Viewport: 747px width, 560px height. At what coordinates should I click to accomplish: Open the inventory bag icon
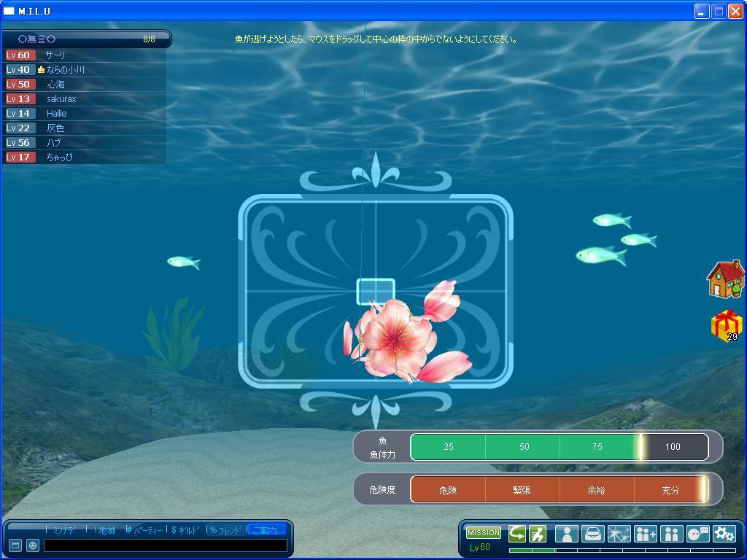coord(592,534)
